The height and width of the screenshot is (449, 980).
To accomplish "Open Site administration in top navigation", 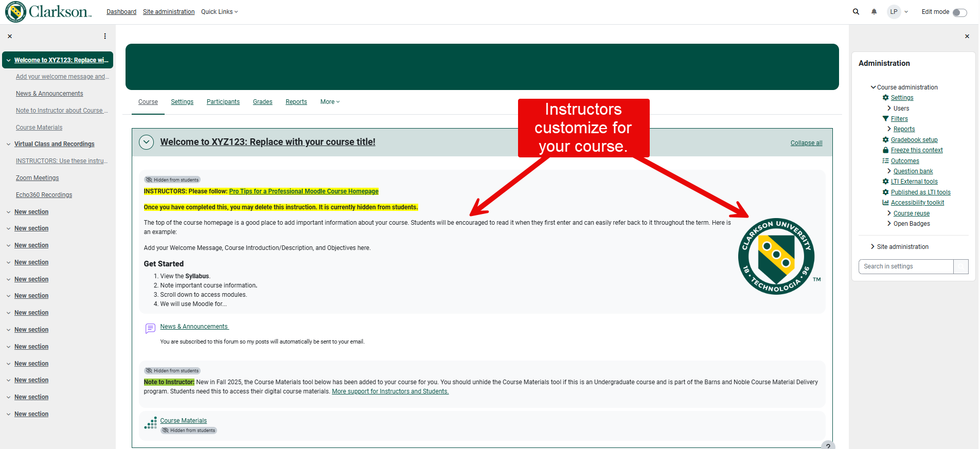I will tap(169, 12).
